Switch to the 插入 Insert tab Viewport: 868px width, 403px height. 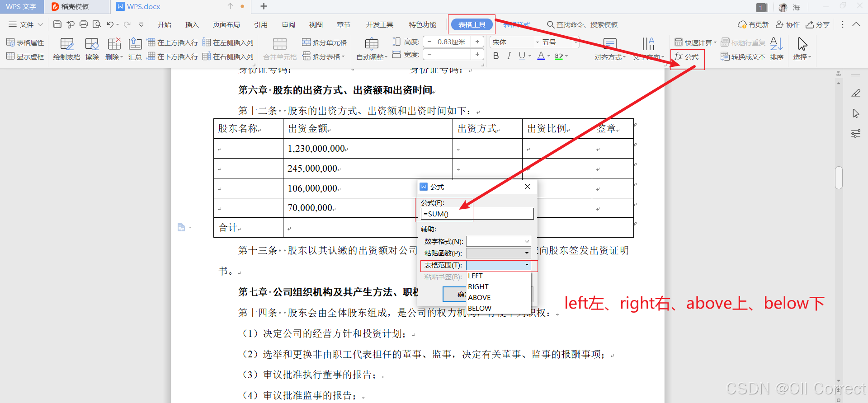click(x=192, y=24)
